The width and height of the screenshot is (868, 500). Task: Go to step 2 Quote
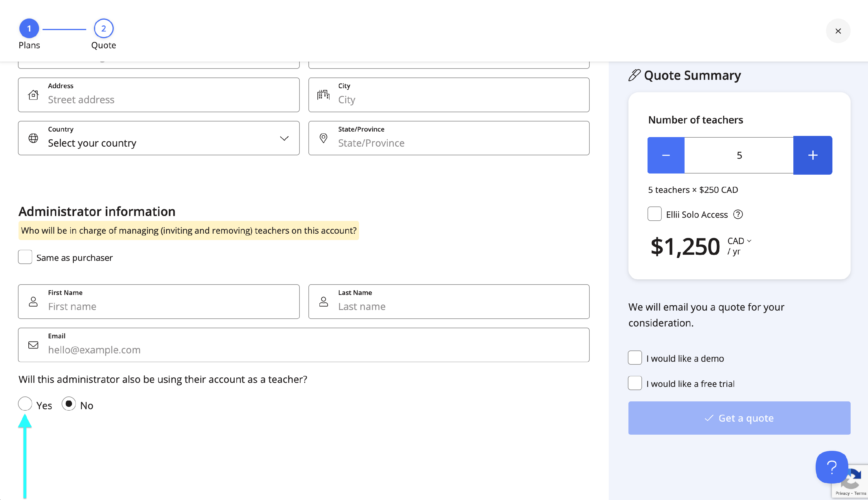103,29
